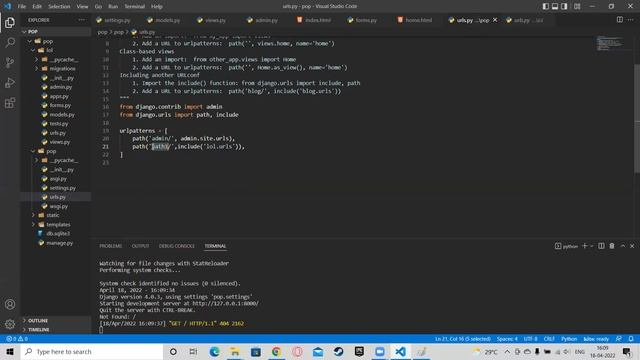Expand the Timeline section
Viewport: 640px width, 360px height.
(56, 329)
